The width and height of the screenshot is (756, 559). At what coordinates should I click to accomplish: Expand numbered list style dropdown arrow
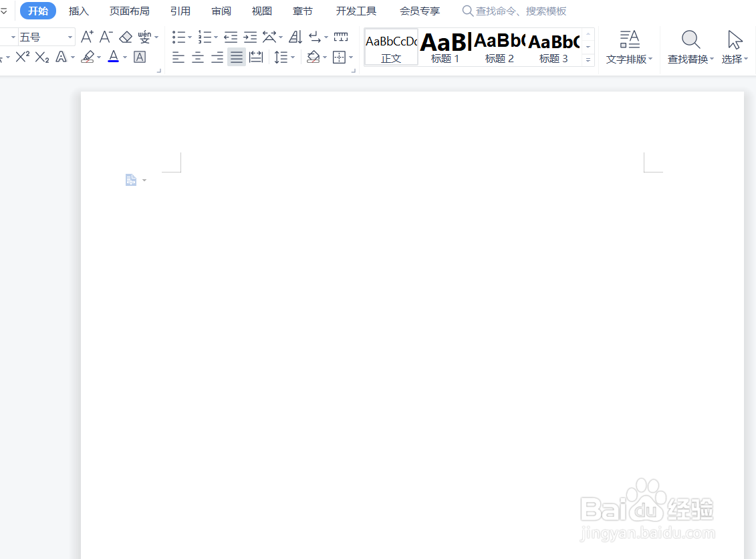click(x=215, y=37)
